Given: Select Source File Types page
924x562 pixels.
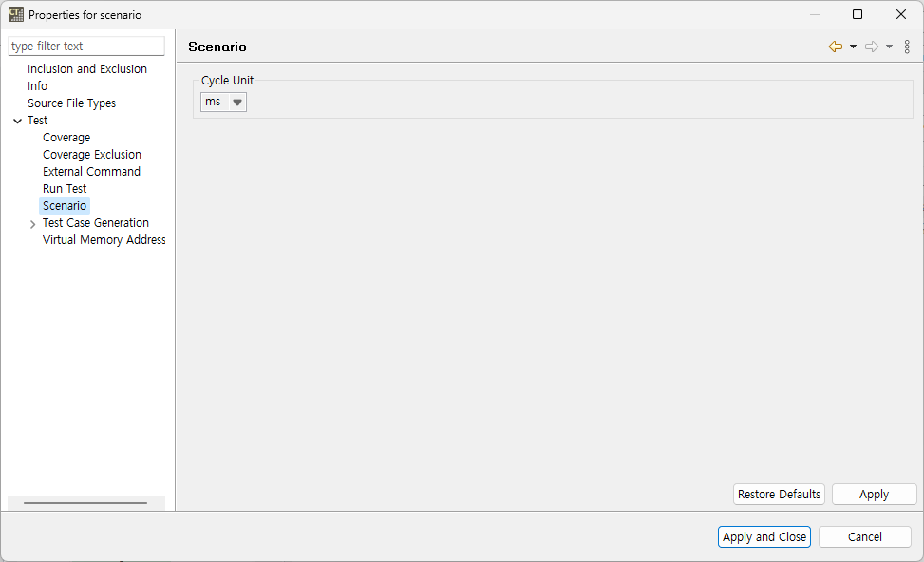Looking at the screenshot, I should [71, 103].
